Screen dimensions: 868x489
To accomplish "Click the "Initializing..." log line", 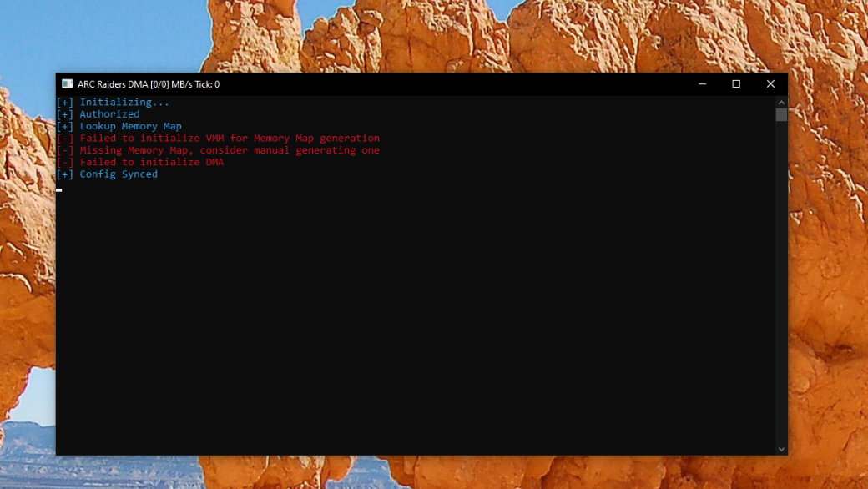I will click(124, 103).
